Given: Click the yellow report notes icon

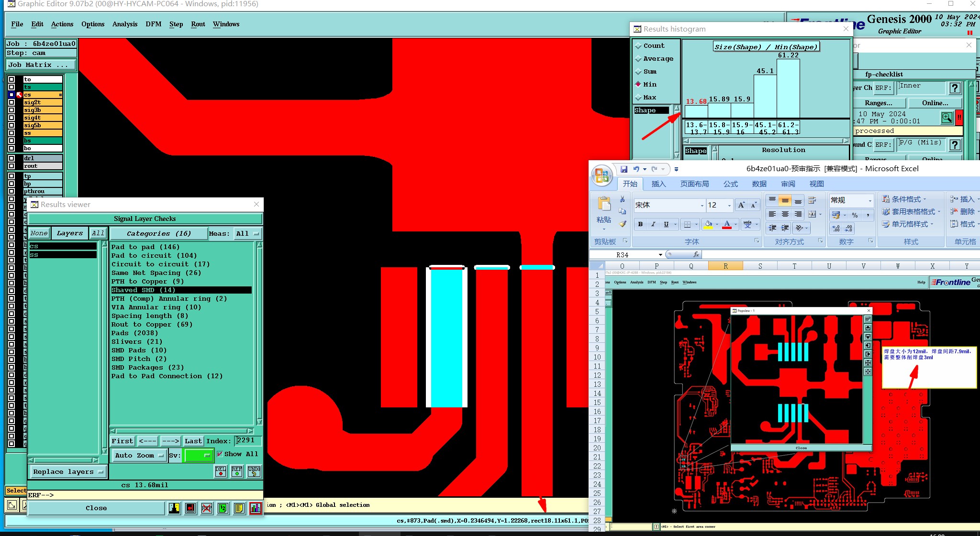Looking at the screenshot, I should click(239, 508).
